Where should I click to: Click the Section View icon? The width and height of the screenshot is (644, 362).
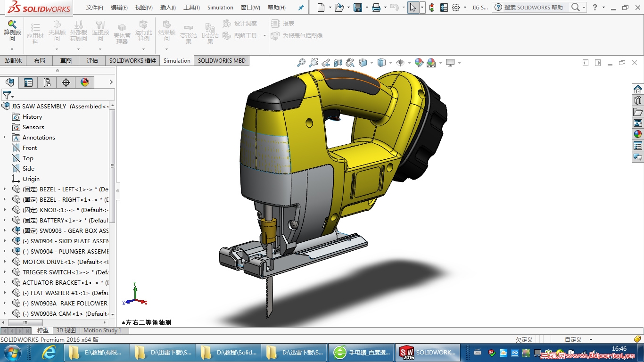[x=338, y=63]
